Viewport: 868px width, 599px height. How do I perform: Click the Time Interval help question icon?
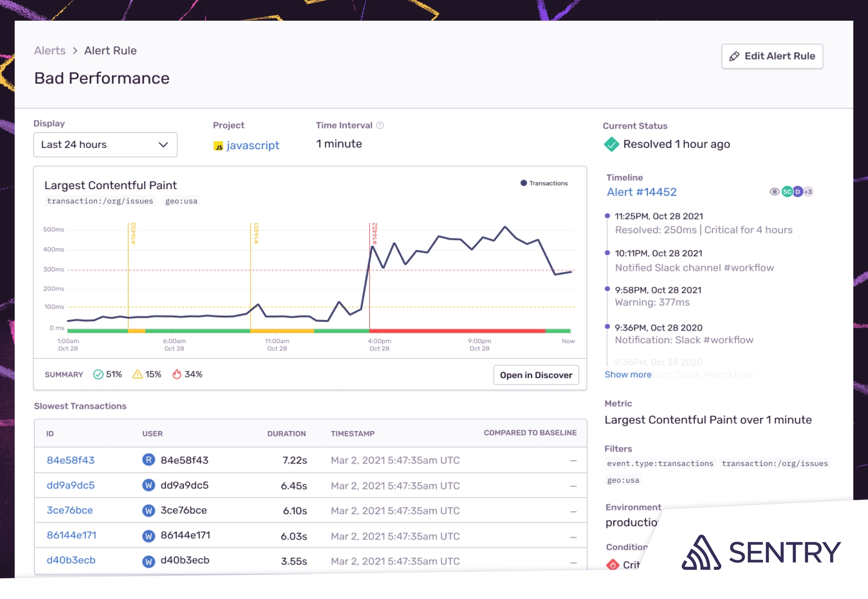[380, 125]
